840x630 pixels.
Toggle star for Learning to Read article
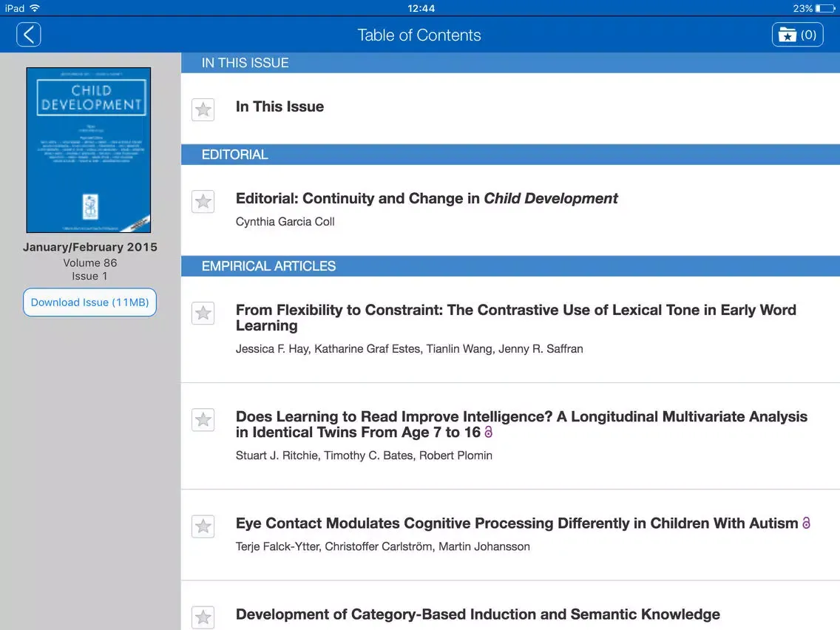pos(203,420)
